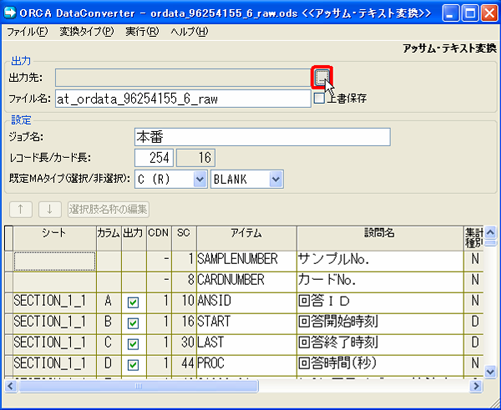This screenshot has height=410, width=501.
Task: Click the SECTION_1_1 sheet cell in column A row
Action: tap(54, 303)
